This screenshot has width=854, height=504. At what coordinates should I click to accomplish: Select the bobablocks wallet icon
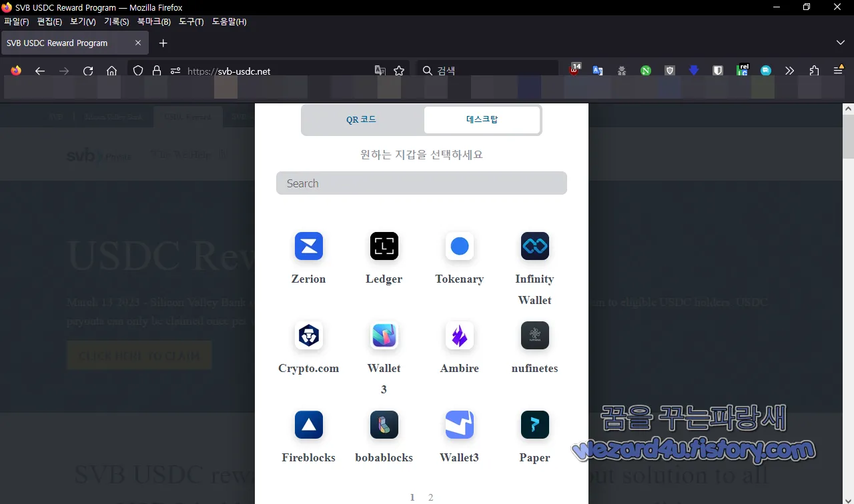pos(384,425)
